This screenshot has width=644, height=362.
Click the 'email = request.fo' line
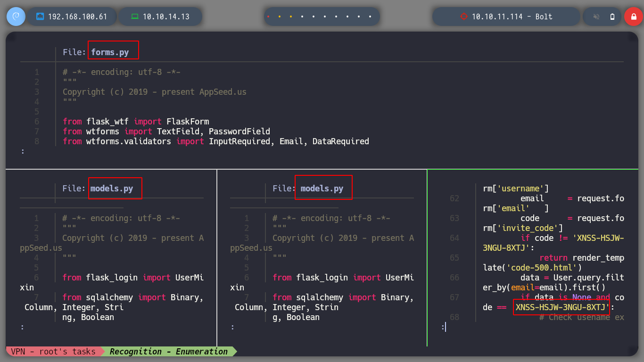[x=572, y=198]
